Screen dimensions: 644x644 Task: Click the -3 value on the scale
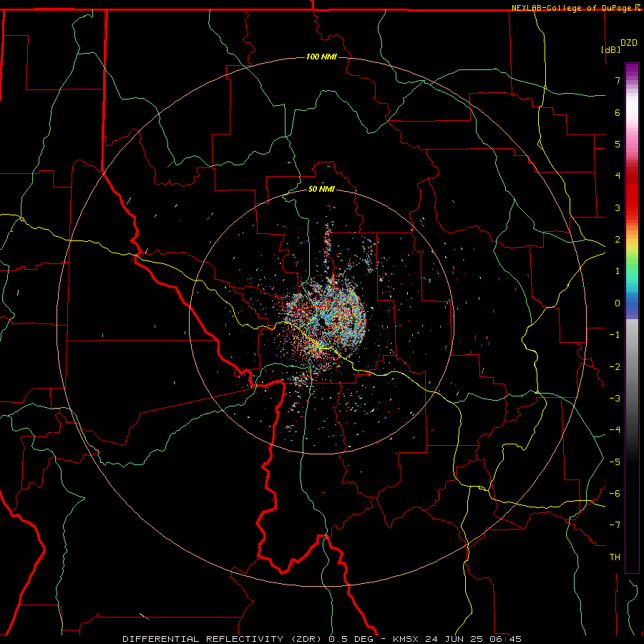[615, 399]
